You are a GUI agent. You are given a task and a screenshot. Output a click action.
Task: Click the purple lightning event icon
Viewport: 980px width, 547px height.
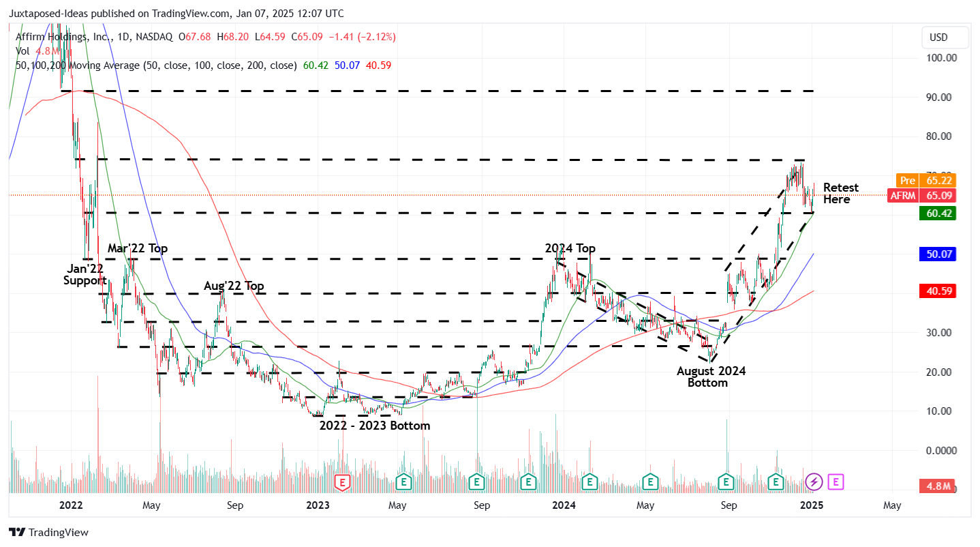(814, 482)
